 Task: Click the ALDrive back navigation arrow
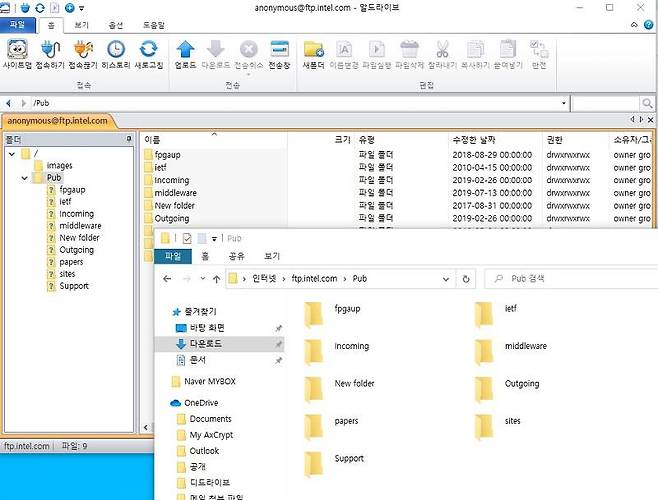tap(8, 103)
